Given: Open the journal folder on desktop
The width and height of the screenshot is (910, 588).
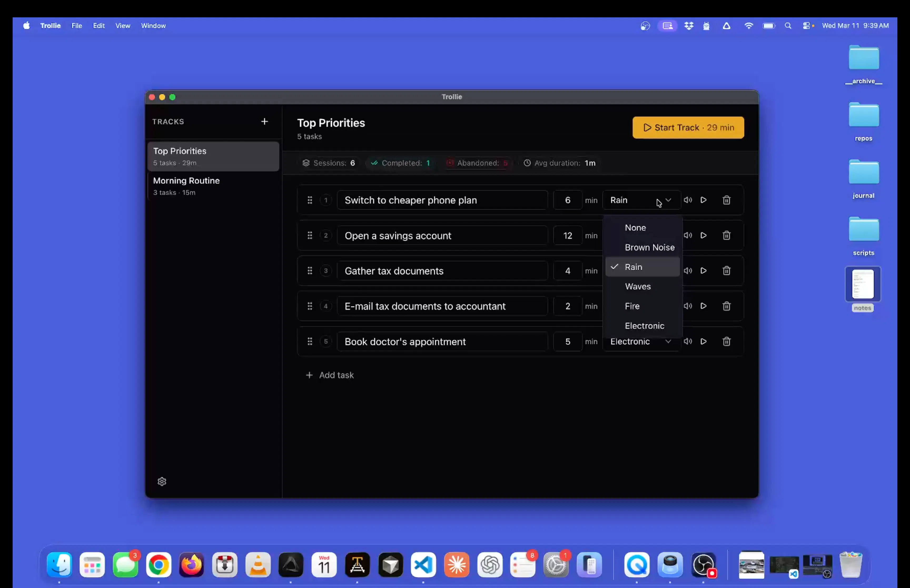Looking at the screenshot, I should [x=863, y=179].
